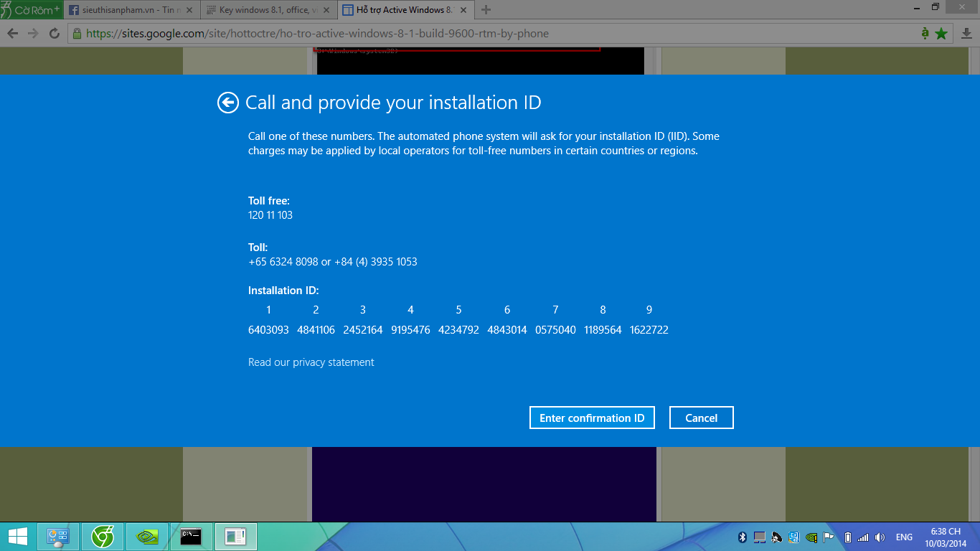Open the NVIDIA taskbar application
Screen dimensions: 980x551
tap(147, 537)
